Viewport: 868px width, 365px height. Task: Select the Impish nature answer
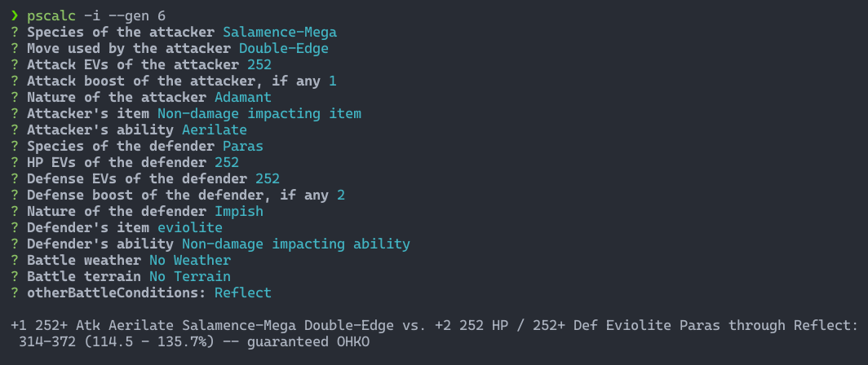click(x=238, y=211)
